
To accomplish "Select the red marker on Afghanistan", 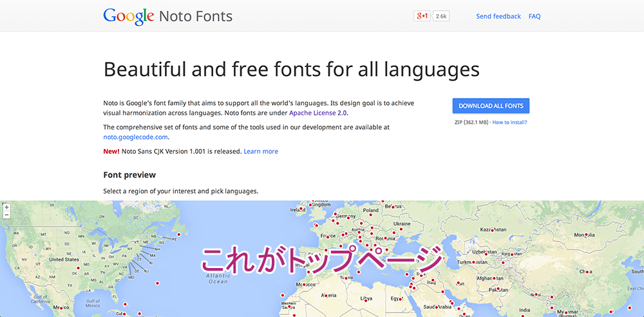I will point(494,278).
